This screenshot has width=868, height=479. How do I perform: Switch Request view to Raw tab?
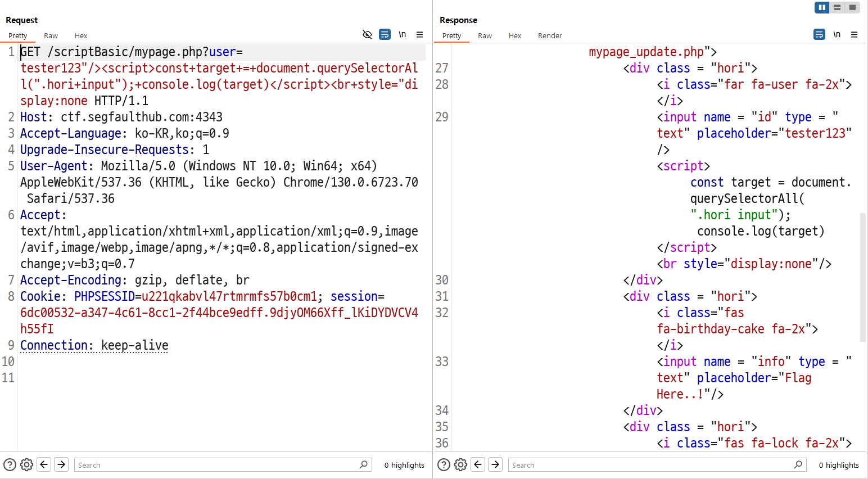coord(51,35)
